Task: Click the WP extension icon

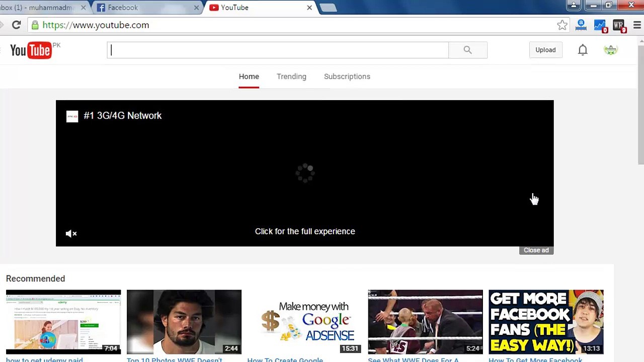Action: [619, 25]
